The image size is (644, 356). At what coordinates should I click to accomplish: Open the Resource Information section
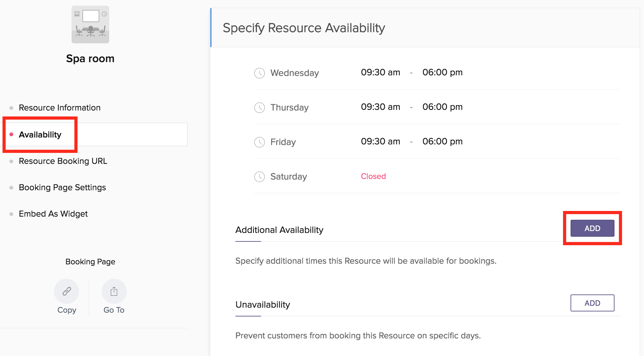tap(60, 108)
